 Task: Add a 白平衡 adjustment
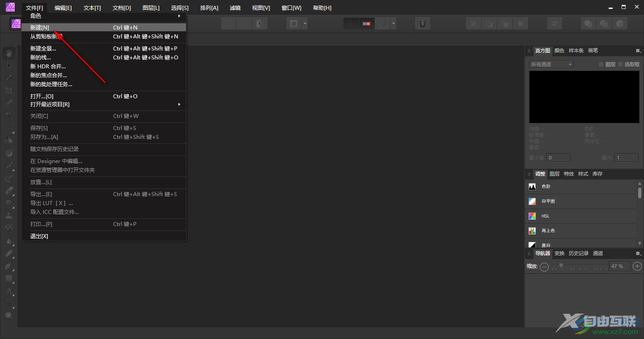(x=580, y=201)
